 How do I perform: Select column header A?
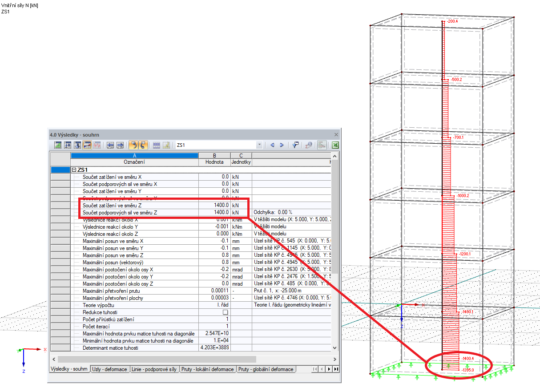134,155
